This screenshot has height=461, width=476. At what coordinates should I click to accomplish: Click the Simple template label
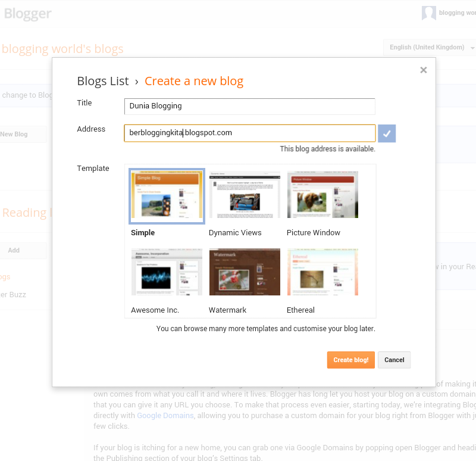[143, 233]
